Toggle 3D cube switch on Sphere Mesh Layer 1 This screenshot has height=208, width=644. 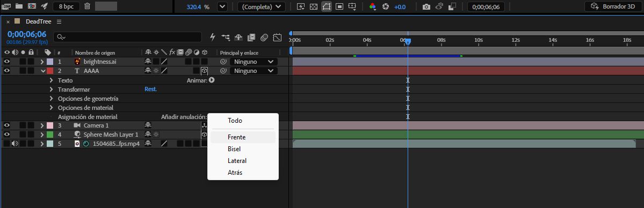204,134
